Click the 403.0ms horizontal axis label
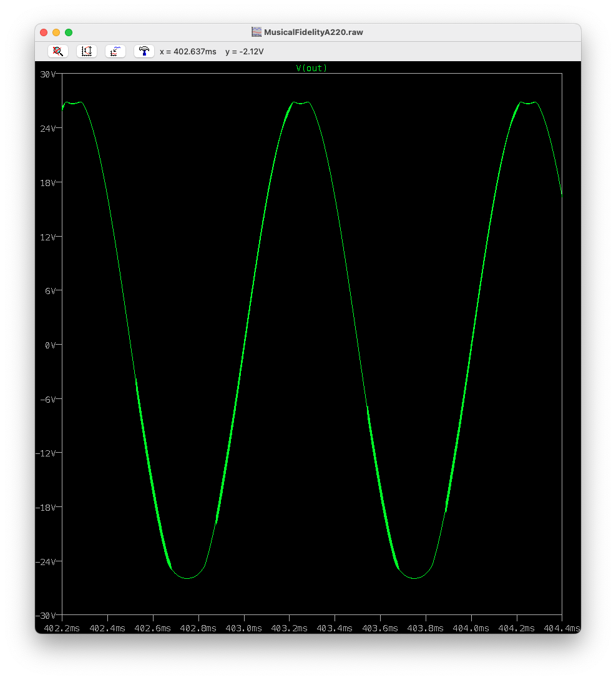Screen dimensions: 616x680 tap(243, 628)
